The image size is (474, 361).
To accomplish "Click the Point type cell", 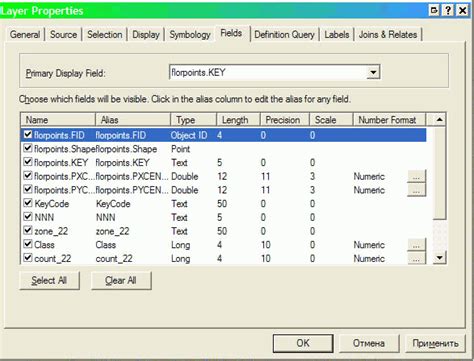I will (180, 149).
